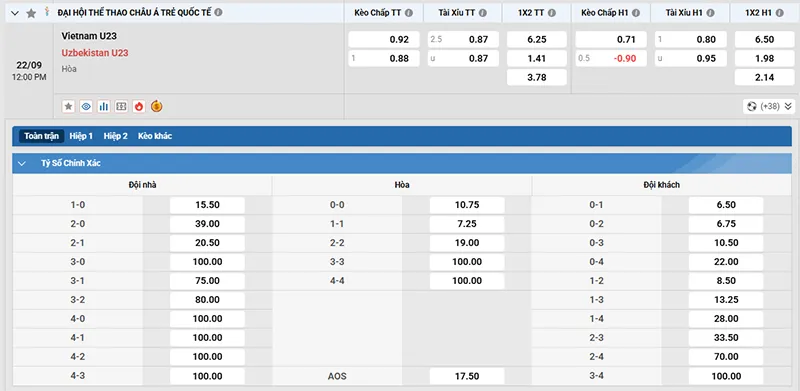This screenshot has width=800, height=391.
Task: Bet 1X2 H1 draw odds 2.14
Action: click(x=765, y=77)
